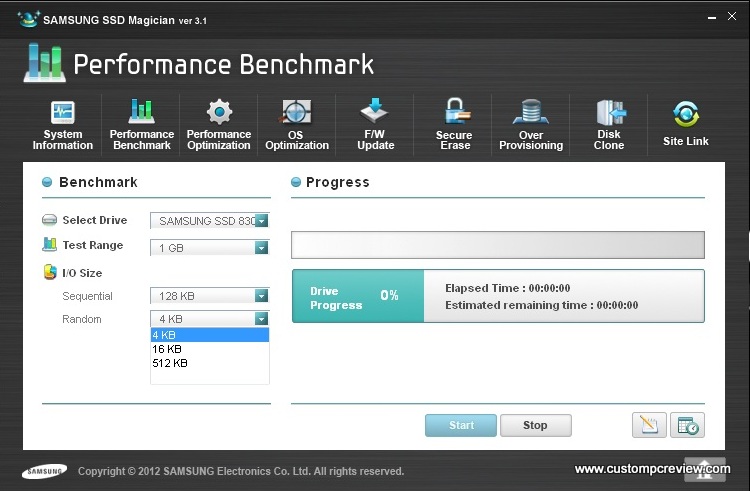The image size is (750, 491).
Task: Open Over Provisioning section
Action: (531, 125)
